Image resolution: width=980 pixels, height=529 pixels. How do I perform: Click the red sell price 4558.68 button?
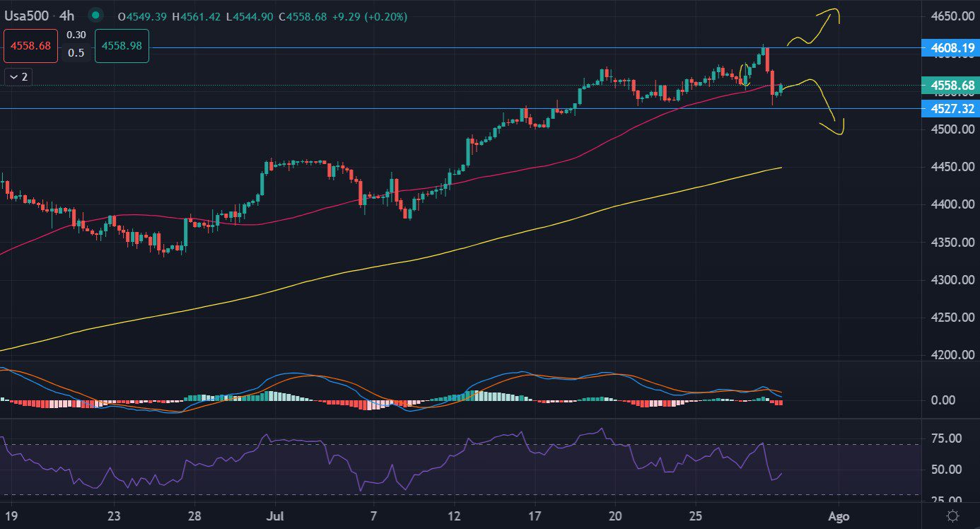coord(30,45)
